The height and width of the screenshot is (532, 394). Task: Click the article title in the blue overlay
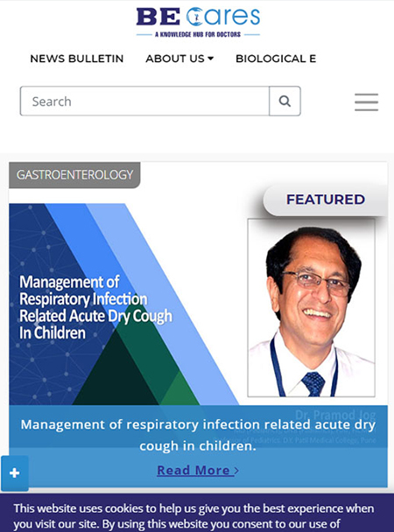coord(198,435)
